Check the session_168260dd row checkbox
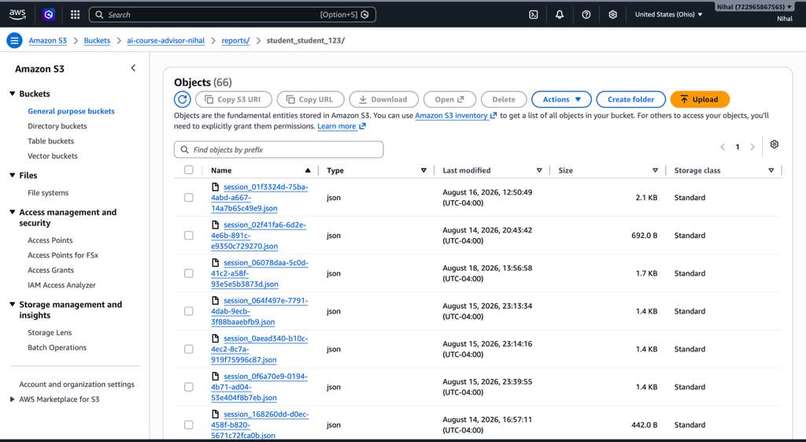Screen dimensions: 806x442 [x=189, y=425]
